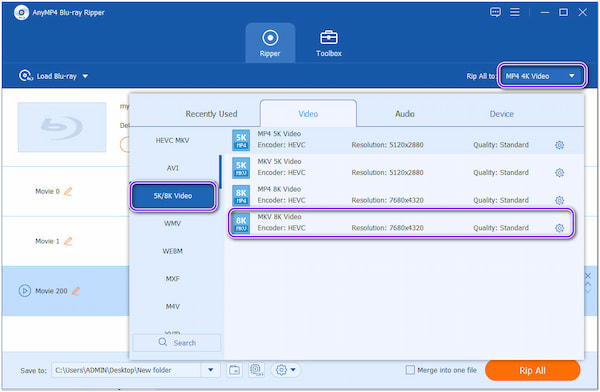Open settings gear for MKV 5K Video
This screenshot has width=600, height=392.
(559, 173)
